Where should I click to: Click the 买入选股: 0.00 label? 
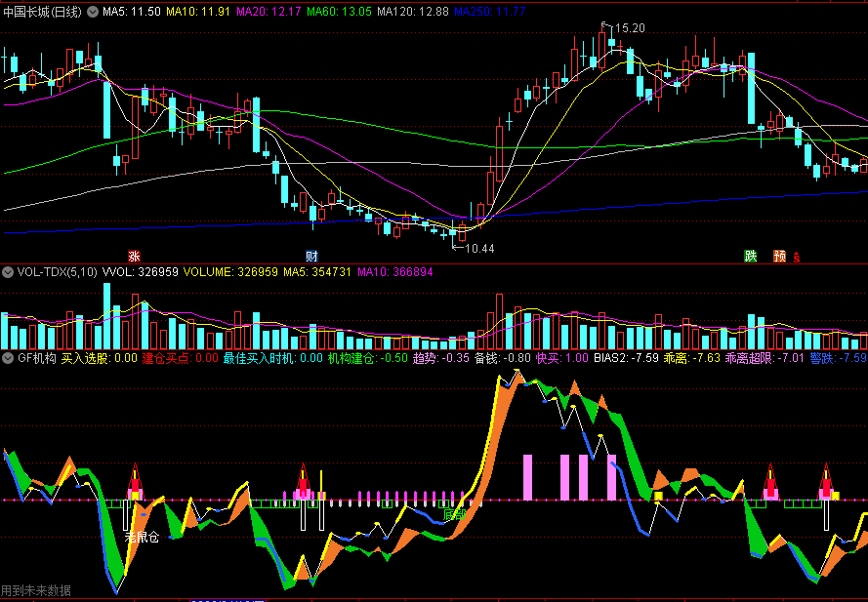click(99, 358)
